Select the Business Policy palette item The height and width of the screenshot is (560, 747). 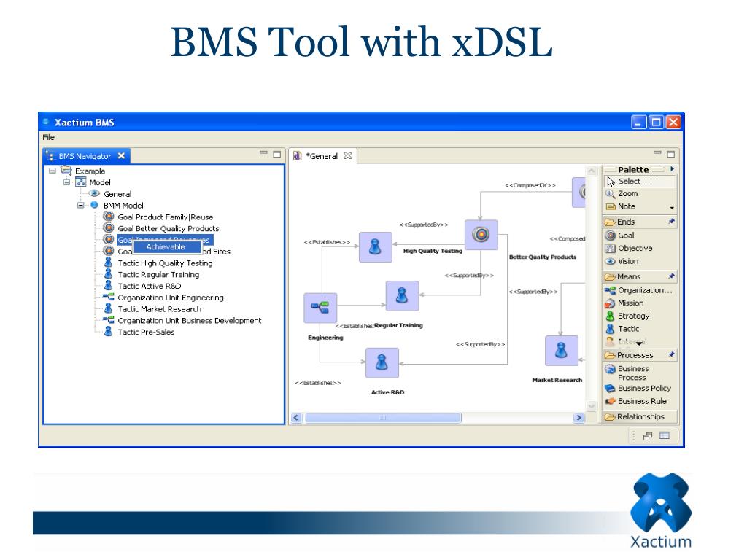638,388
